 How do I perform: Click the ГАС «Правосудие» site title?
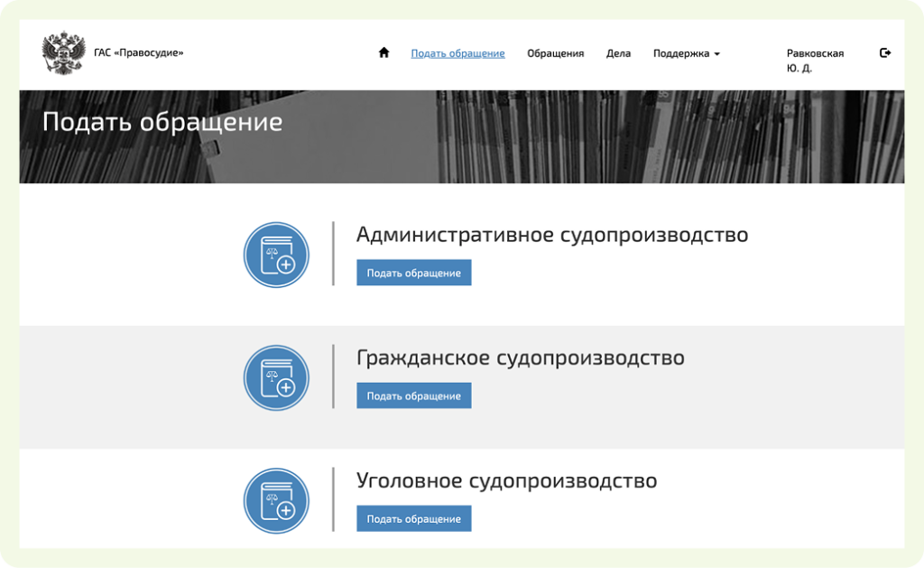pos(138,53)
